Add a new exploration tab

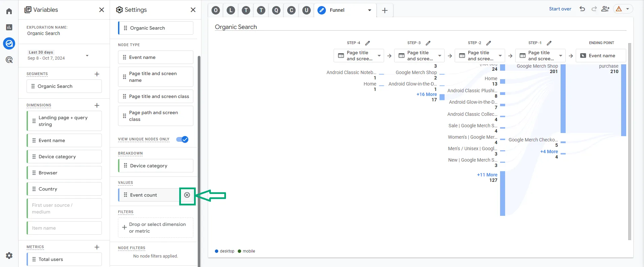click(385, 10)
